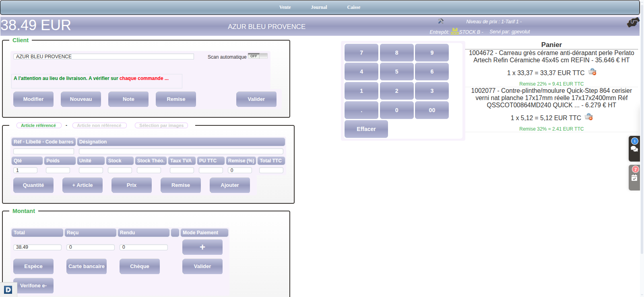Viewport: 644px width, 297px height.
Task: Click the Rendu amount input field
Action: 144,247
